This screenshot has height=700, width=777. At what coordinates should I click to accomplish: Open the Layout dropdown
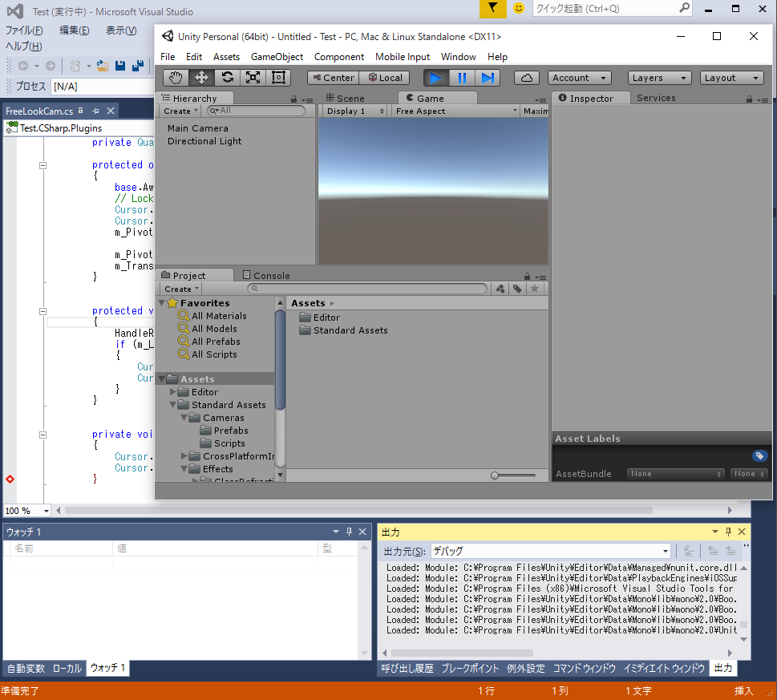coord(730,77)
